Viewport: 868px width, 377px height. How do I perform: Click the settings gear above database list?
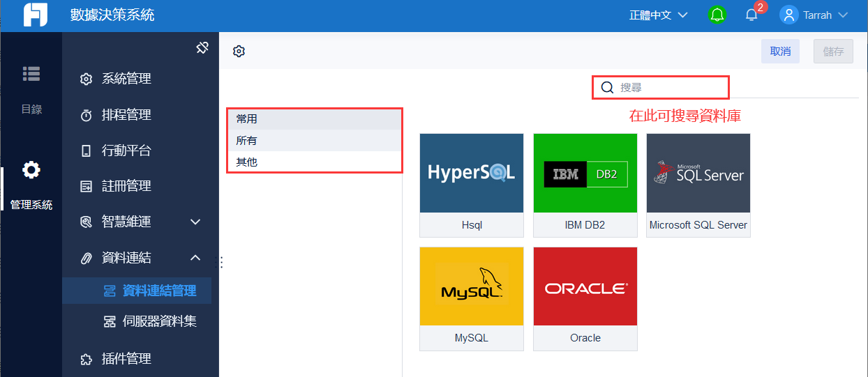click(x=239, y=51)
